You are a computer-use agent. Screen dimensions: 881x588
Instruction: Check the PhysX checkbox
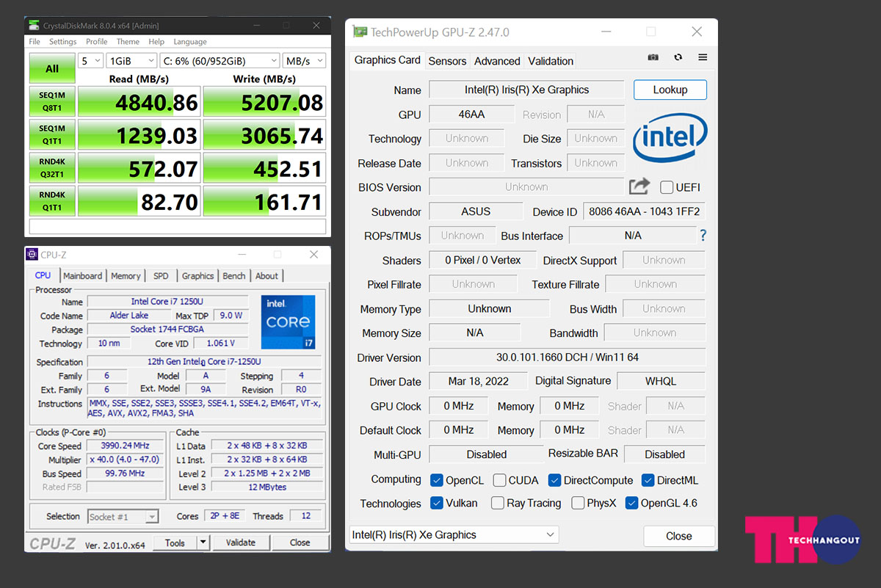pos(578,503)
